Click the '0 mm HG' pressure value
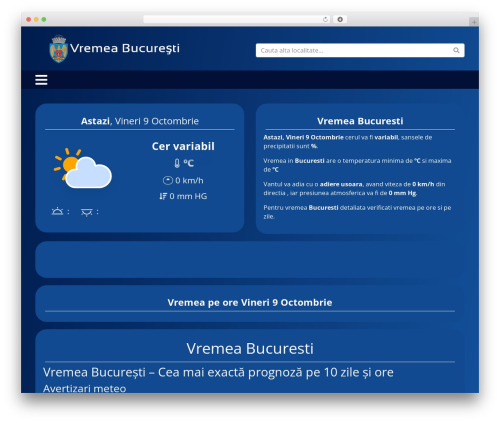This screenshot has width=500, height=423. pyautogui.click(x=188, y=196)
